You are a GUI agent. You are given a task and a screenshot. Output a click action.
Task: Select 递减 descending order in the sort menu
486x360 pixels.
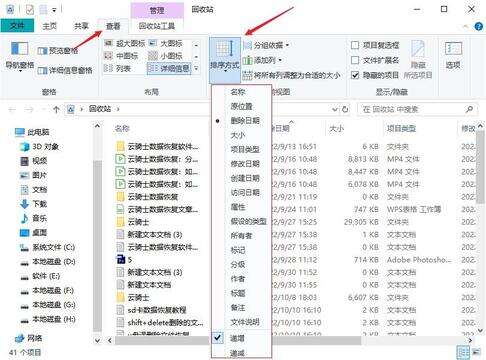(x=241, y=353)
